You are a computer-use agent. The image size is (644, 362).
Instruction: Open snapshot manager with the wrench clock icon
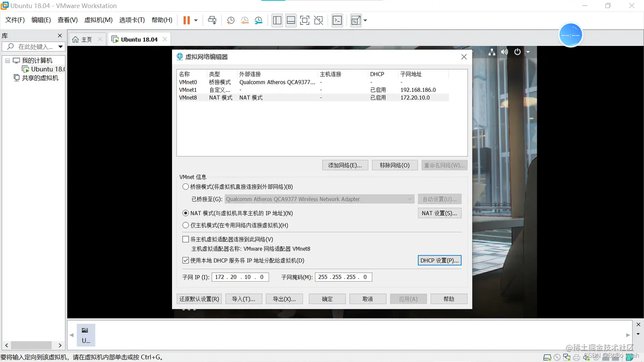(259, 20)
